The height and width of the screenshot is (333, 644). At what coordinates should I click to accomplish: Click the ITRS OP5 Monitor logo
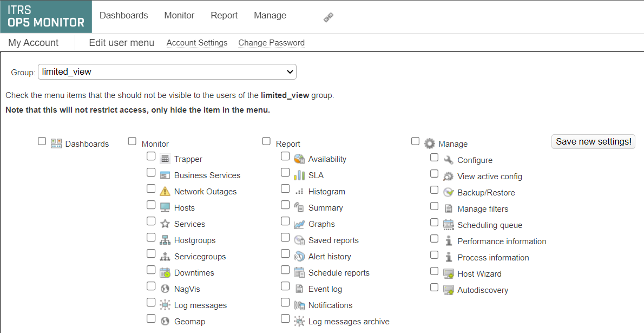coord(46,16)
